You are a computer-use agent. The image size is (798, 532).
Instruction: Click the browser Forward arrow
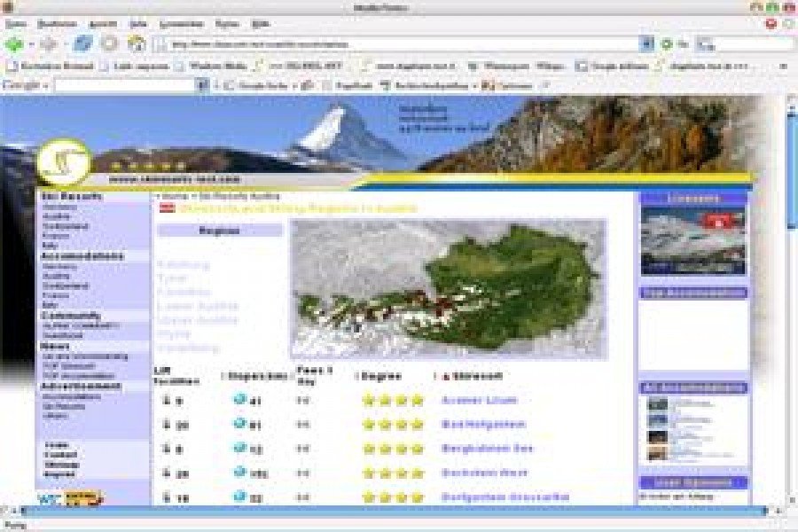coord(49,44)
